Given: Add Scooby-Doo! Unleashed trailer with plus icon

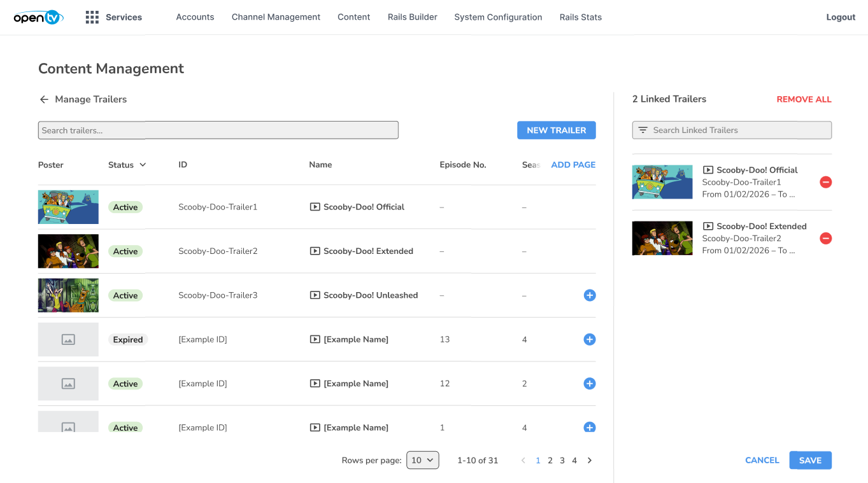Looking at the screenshot, I should coord(590,295).
